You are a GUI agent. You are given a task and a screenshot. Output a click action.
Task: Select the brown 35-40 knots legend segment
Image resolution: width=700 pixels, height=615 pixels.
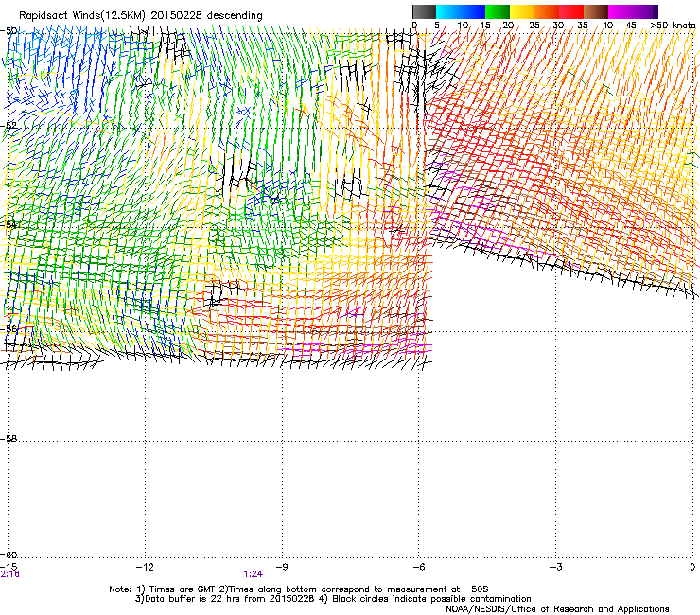click(596, 11)
